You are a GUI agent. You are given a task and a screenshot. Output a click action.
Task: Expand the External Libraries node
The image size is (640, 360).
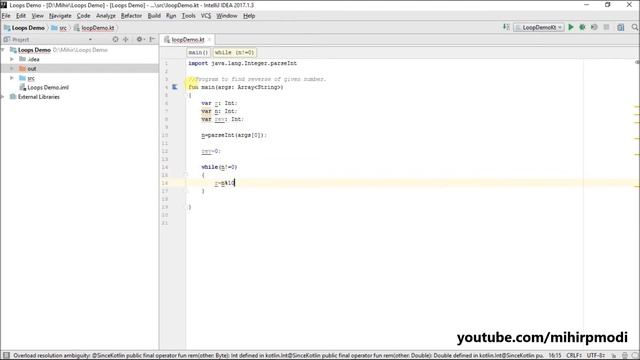tap(3, 97)
